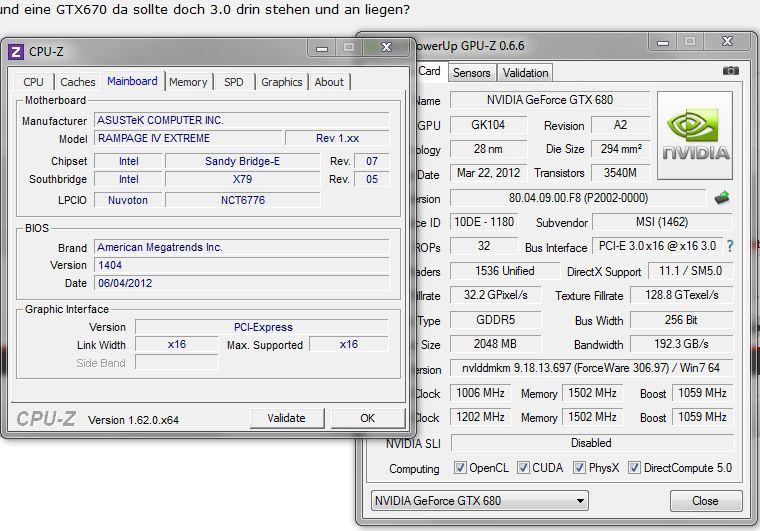
Task: Toggle the OpenCL checkbox
Action: 460,468
